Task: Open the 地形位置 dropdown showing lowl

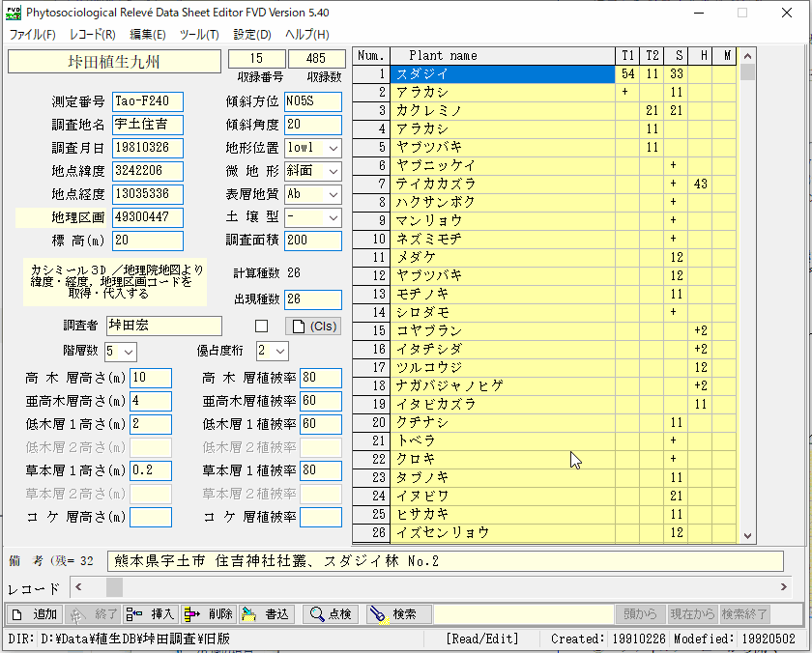Action: click(333, 148)
